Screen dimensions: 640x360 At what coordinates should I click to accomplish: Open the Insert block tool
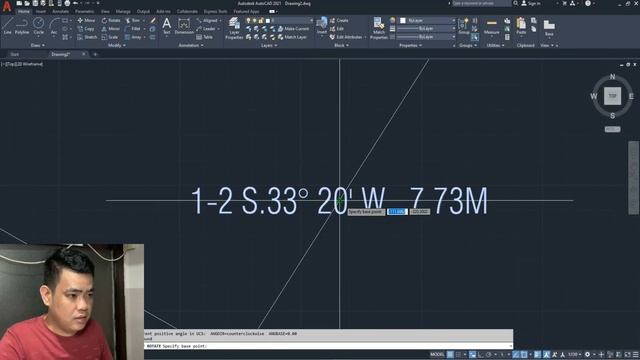point(322,26)
